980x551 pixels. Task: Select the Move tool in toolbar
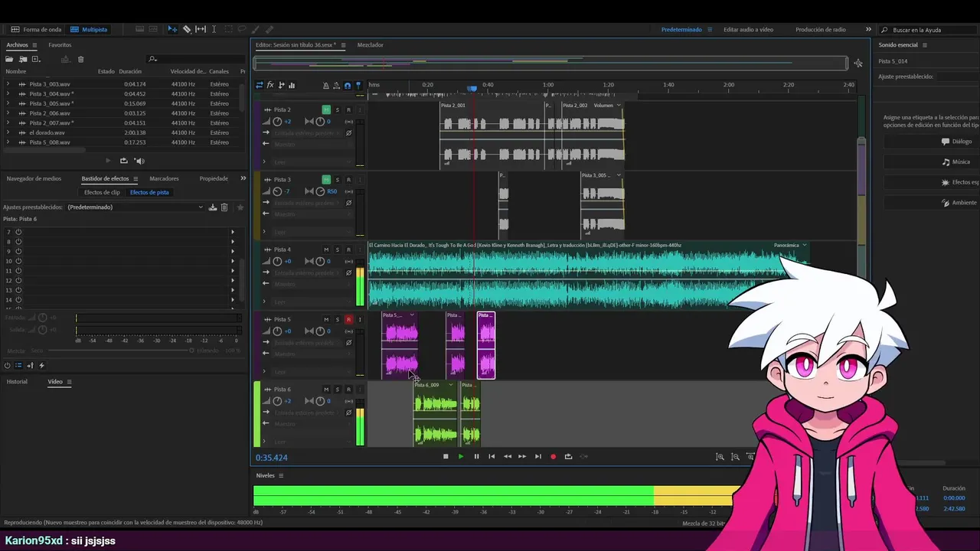point(172,29)
